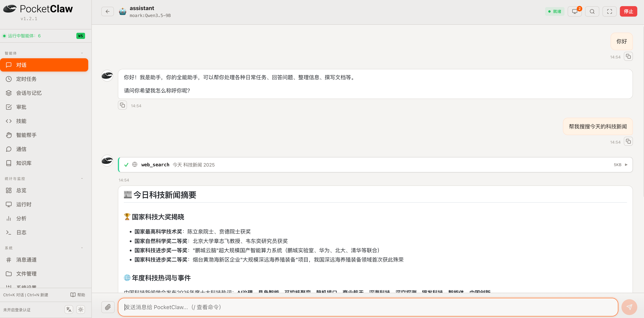Image resolution: width=644 pixels, height=318 pixels.
Task: Click the attachment paperclip icon
Action: coord(108,307)
